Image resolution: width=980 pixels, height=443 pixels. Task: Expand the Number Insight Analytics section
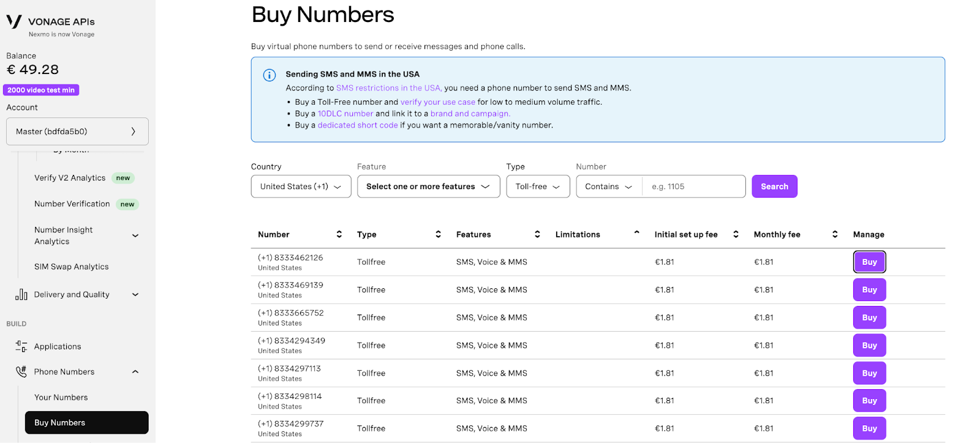pos(135,236)
